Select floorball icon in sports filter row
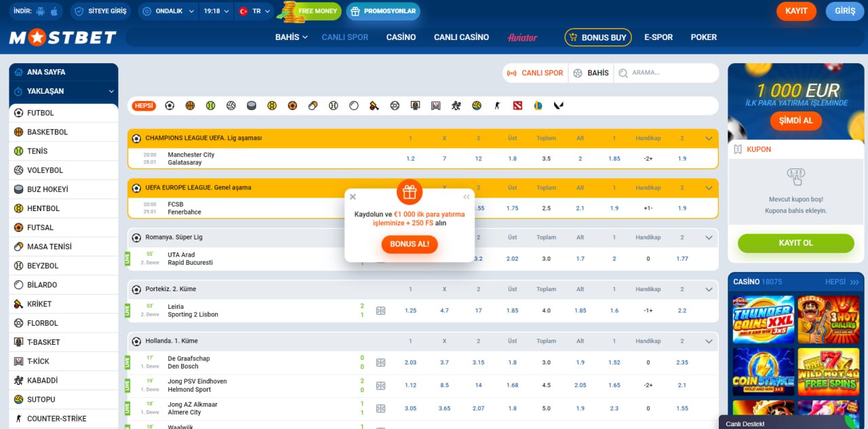The width and height of the screenshot is (868, 429). click(x=395, y=106)
